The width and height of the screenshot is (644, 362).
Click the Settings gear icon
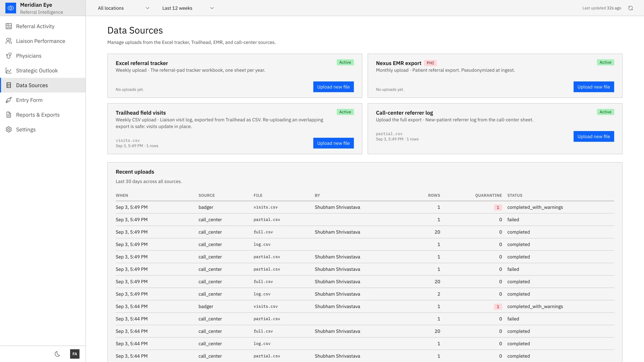(9, 129)
